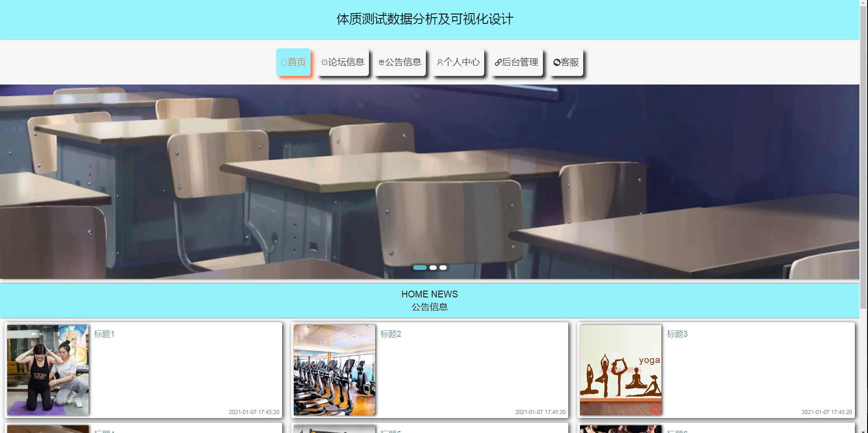Open the 标题2 announcement link

click(x=391, y=334)
